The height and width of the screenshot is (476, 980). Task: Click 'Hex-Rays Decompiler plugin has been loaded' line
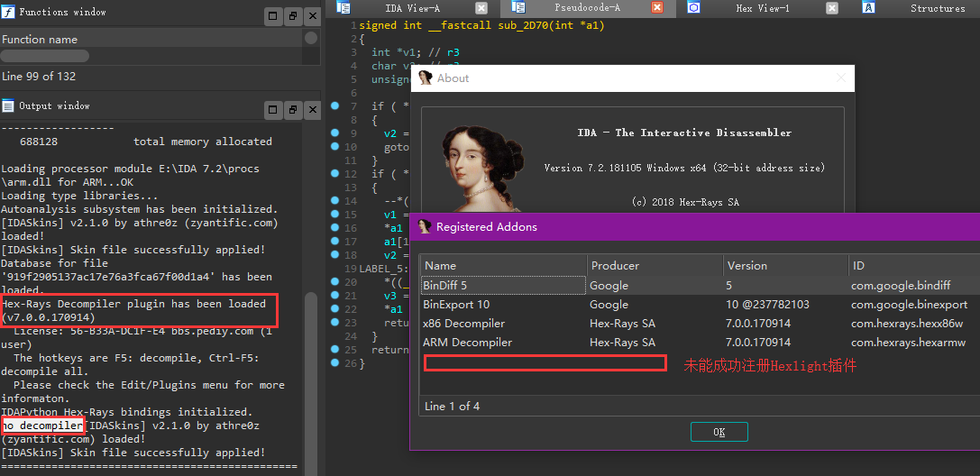click(133, 304)
